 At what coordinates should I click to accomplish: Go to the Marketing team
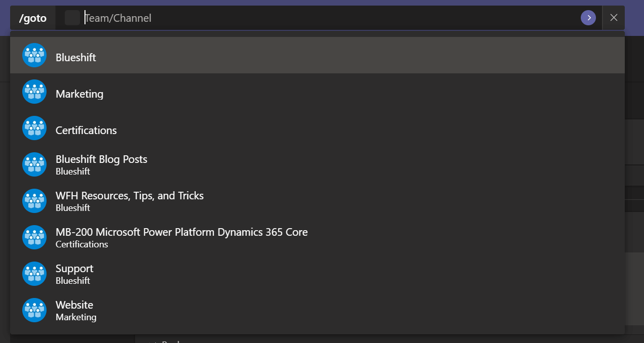pos(317,92)
